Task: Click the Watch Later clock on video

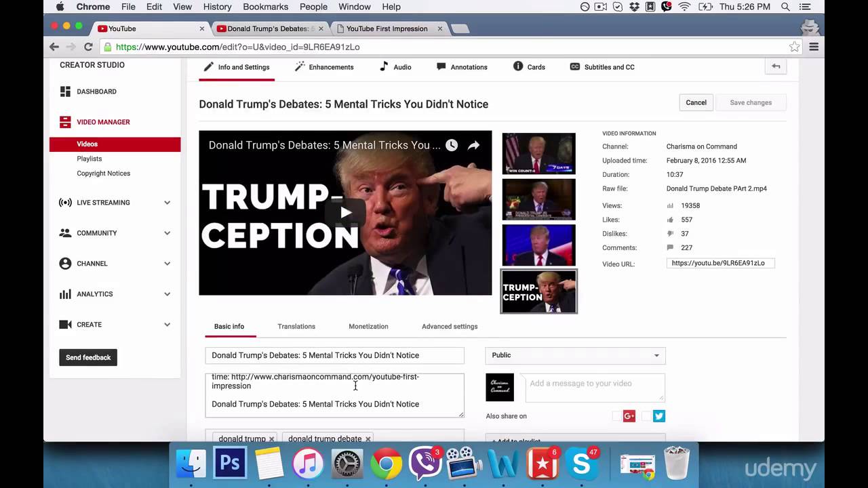Action: pos(452,145)
